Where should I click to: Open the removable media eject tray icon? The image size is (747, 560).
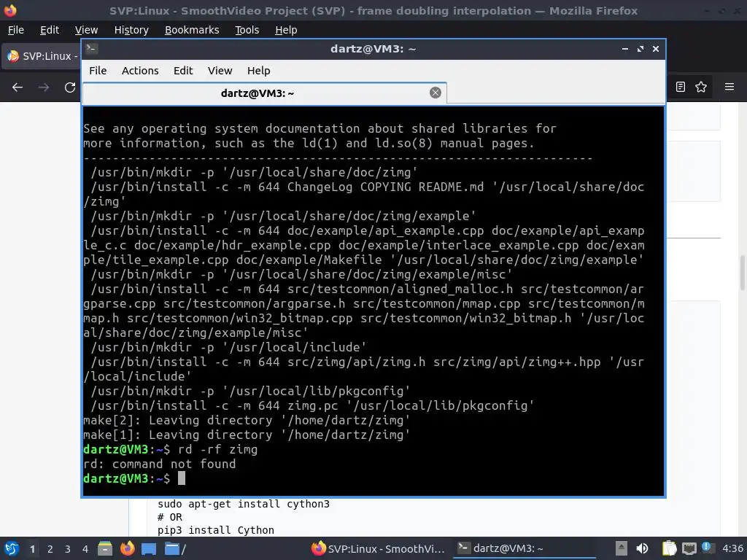click(621, 548)
